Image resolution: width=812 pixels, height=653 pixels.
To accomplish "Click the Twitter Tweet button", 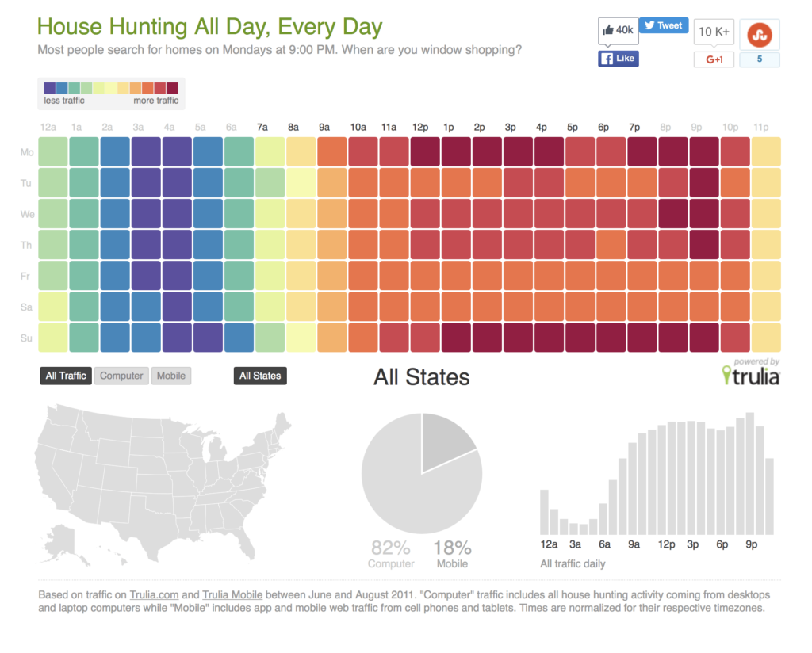I will [663, 25].
